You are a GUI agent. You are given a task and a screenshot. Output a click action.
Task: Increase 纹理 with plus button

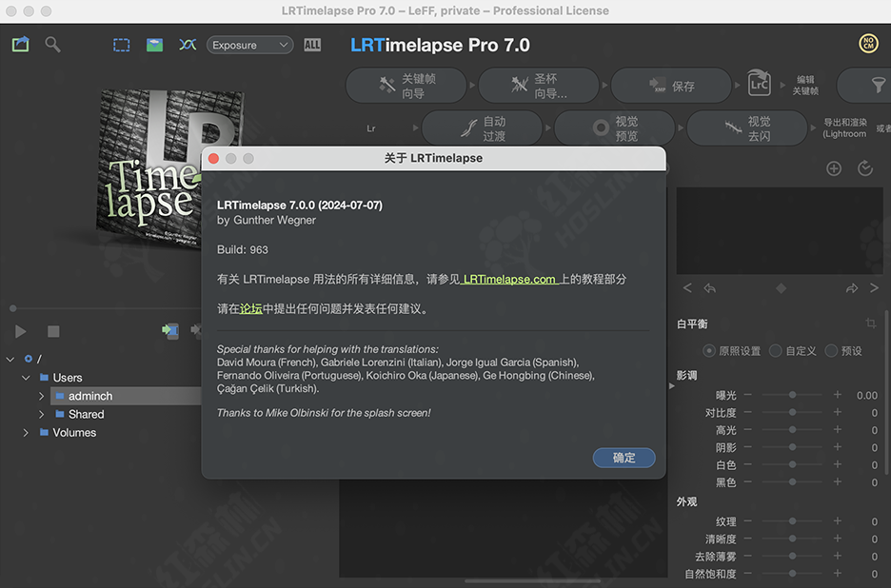(837, 521)
